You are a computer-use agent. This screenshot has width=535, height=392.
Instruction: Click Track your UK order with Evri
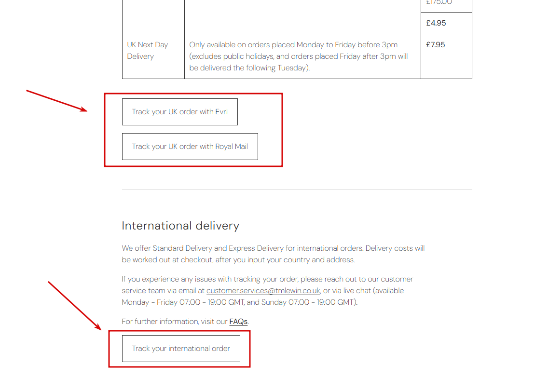coord(179,112)
